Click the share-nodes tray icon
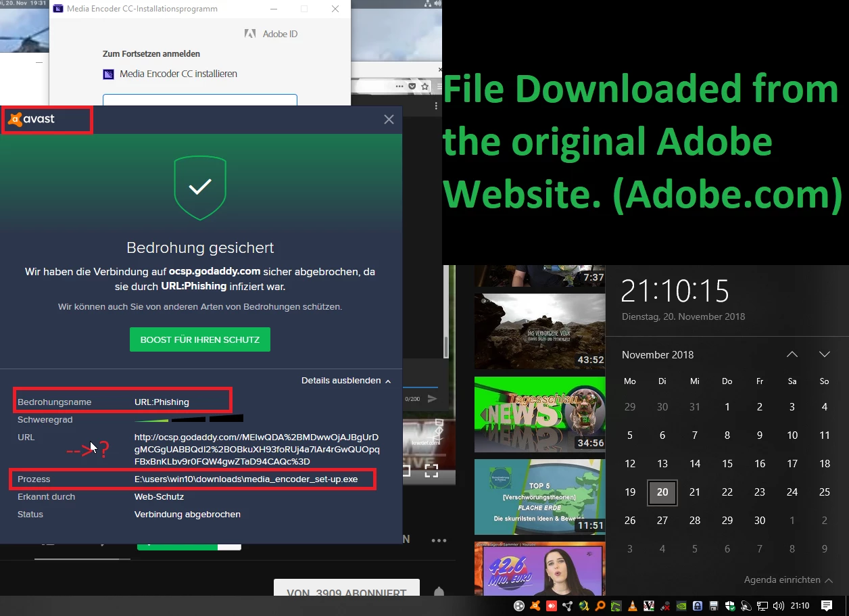Screen dimensions: 849x616 pyautogui.click(x=568, y=606)
